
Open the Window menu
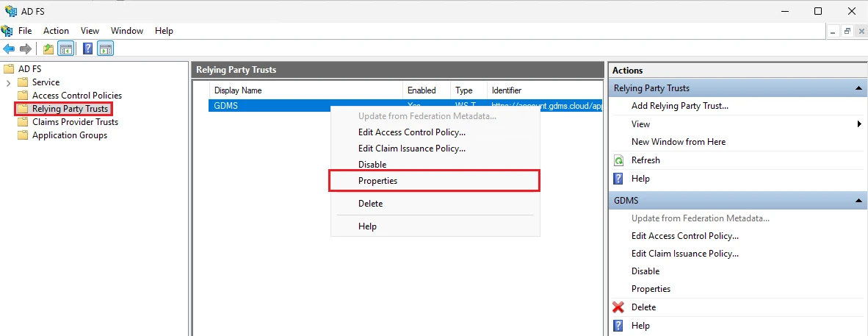click(x=127, y=30)
